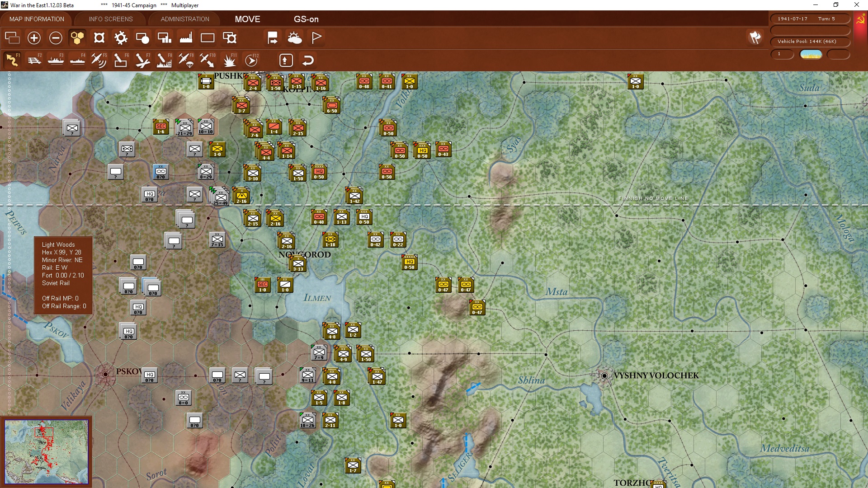Click the rectangle with gear overlay icon

(x=230, y=38)
